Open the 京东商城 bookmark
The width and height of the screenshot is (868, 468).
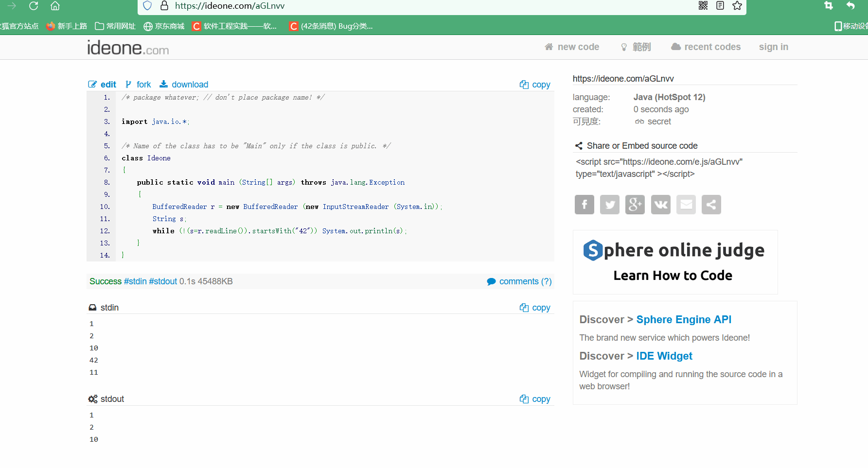tap(164, 26)
